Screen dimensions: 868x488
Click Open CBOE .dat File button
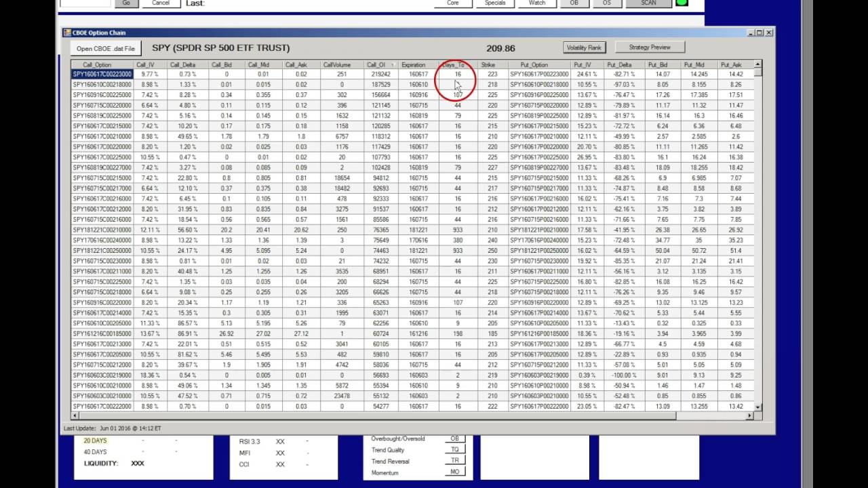pyautogui.click(x=106, y=48)
